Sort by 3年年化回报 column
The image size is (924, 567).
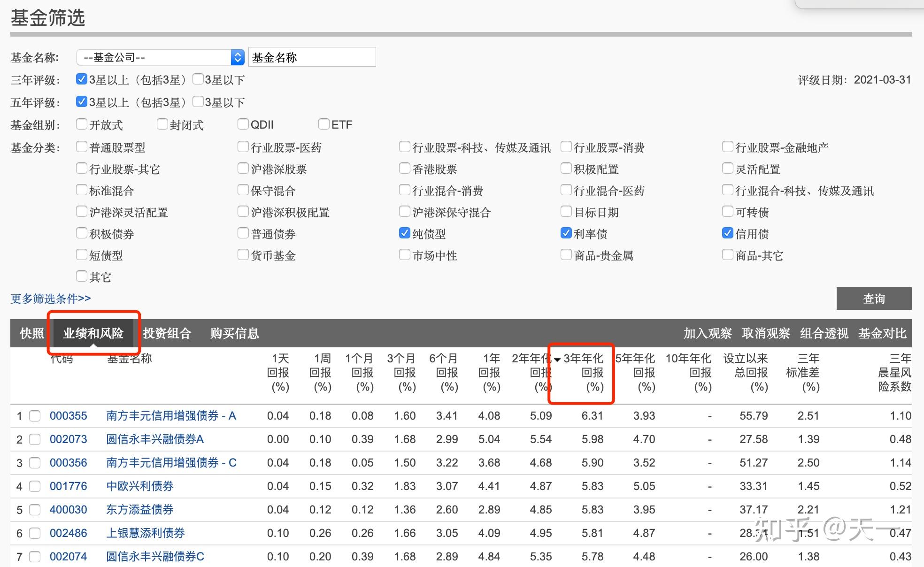584,373
